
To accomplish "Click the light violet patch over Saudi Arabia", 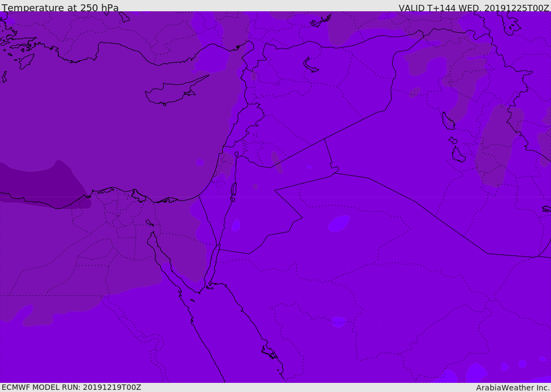I will [339, 223].
